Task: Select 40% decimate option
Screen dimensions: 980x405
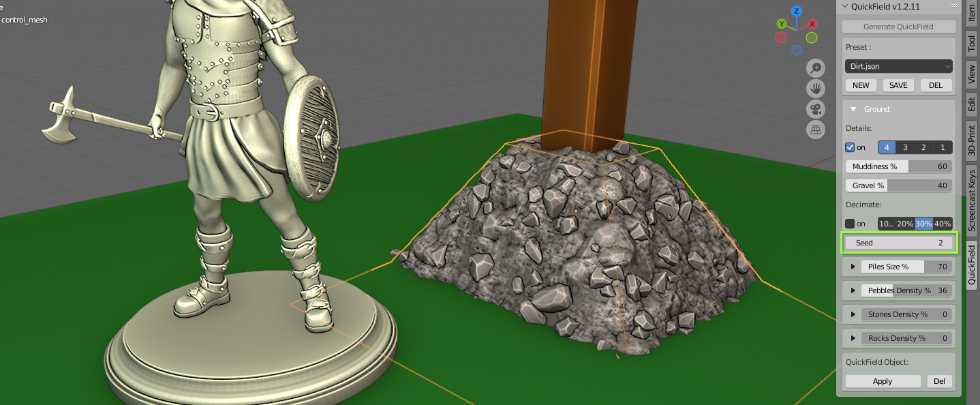Action: pyautogui.click(x=943, y=224)
